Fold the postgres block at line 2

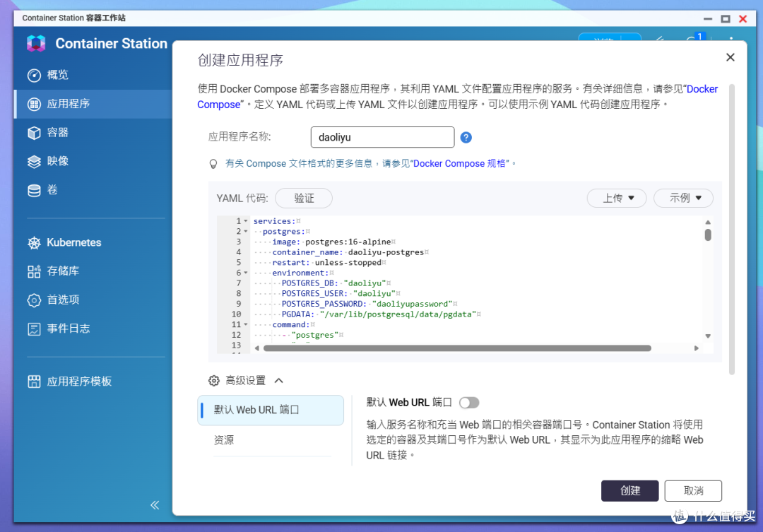click(x=246, y=231)
